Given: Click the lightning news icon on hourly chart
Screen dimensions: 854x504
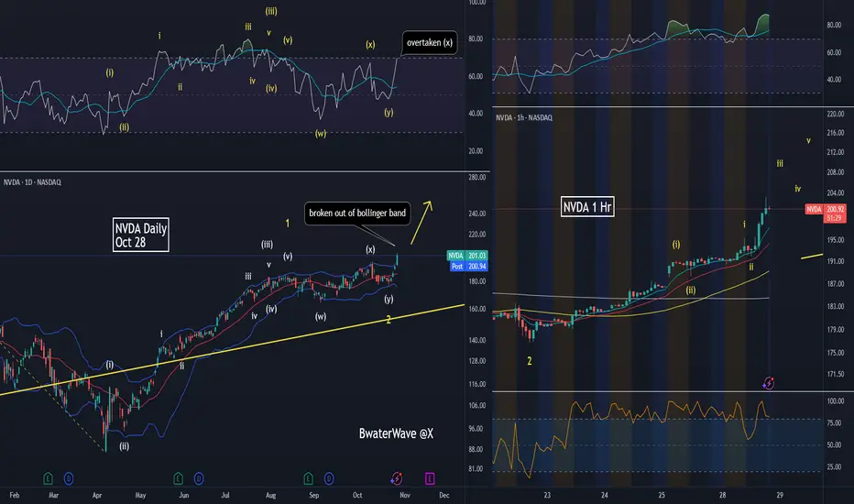Looking at the screenshot, I should tap(769, 383).
